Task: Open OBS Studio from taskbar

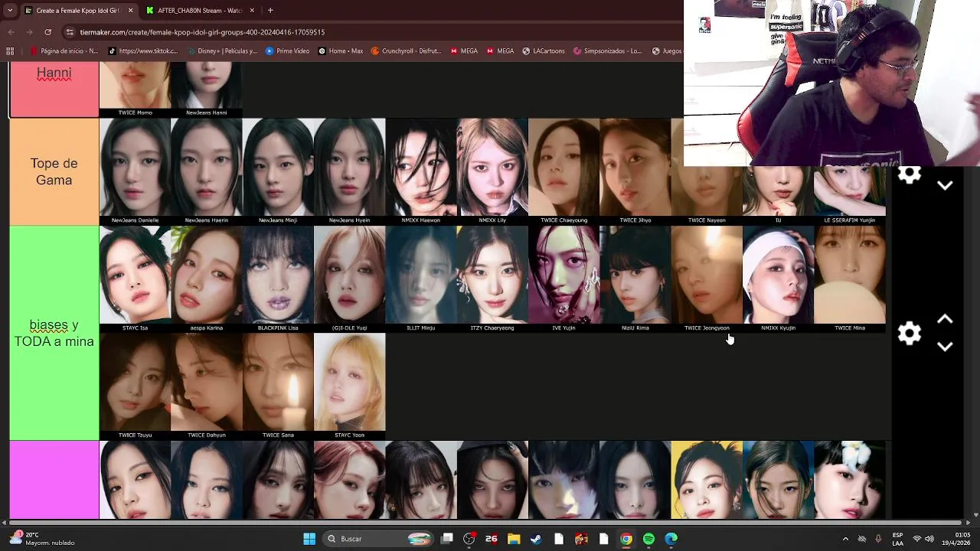Action: (469, 539)
